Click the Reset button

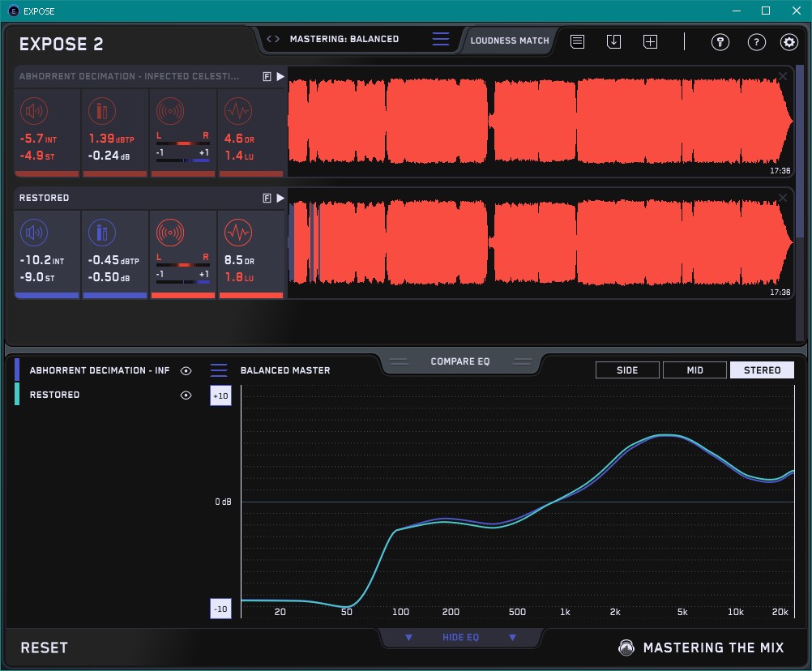tap(45, 647)
